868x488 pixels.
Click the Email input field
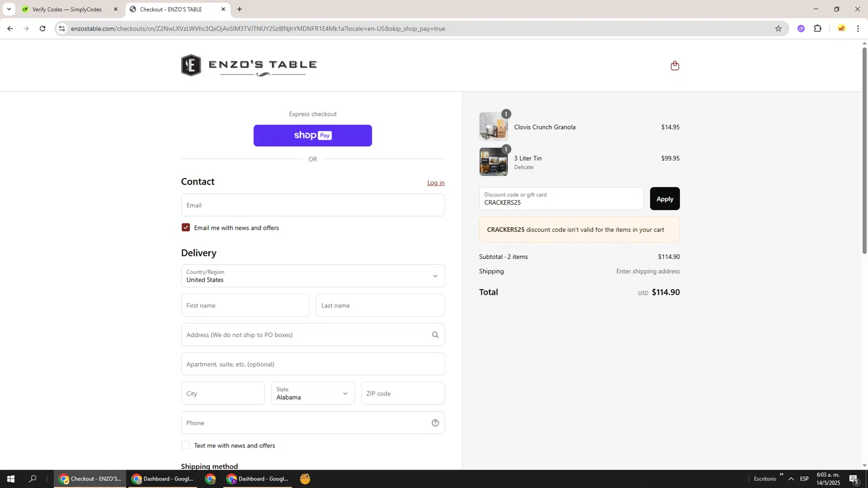tap(312, 205)
